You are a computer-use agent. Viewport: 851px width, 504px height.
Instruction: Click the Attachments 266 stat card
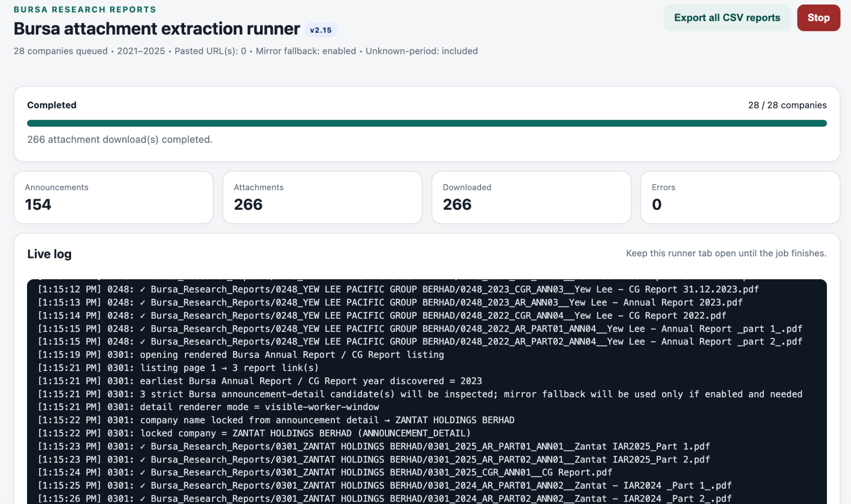322,197
